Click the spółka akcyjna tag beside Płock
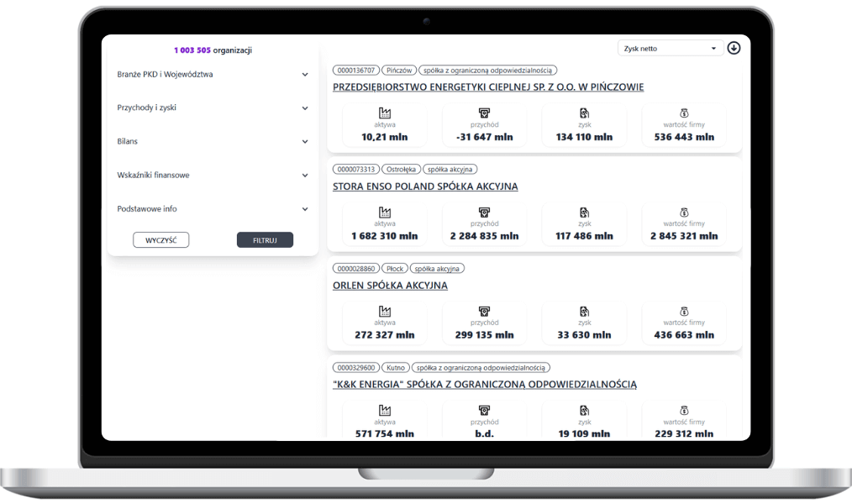 [437, 268]
